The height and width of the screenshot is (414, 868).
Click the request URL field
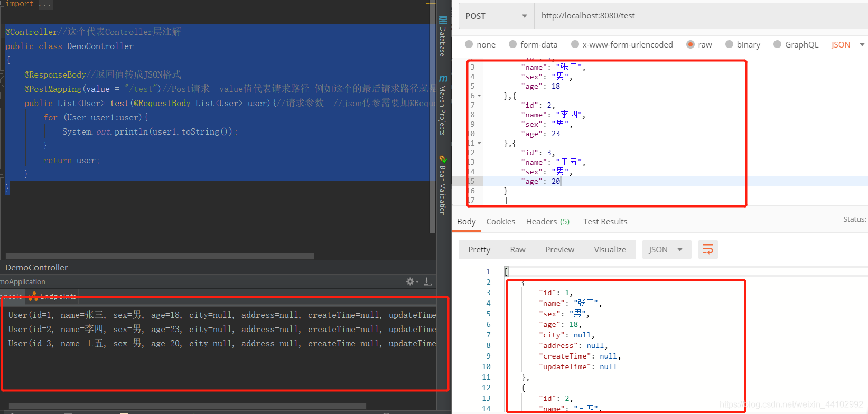tap(701, 16)
